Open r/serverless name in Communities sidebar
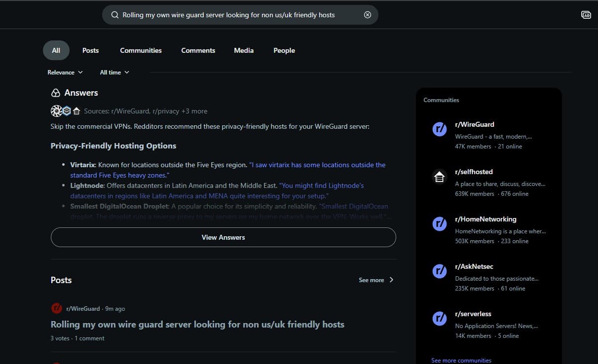The width and height of the screenshot is (598, 364). (x=473, y=314)
